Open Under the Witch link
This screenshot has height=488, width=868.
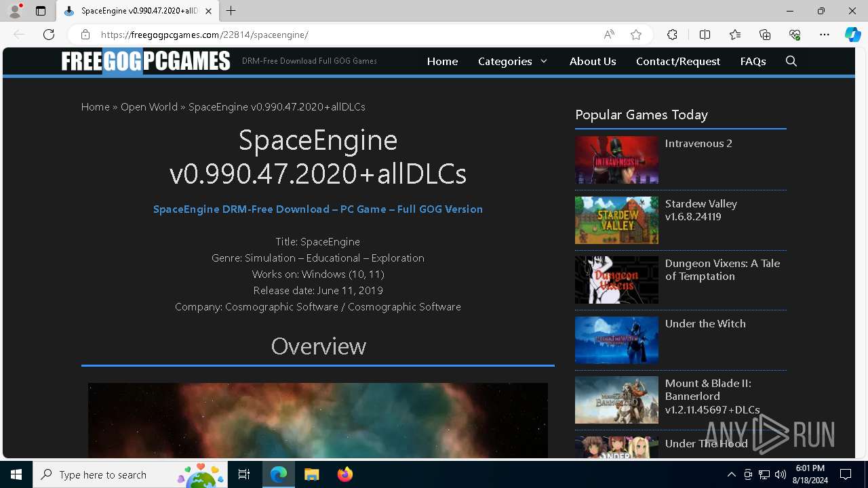[x=705, y=323]
